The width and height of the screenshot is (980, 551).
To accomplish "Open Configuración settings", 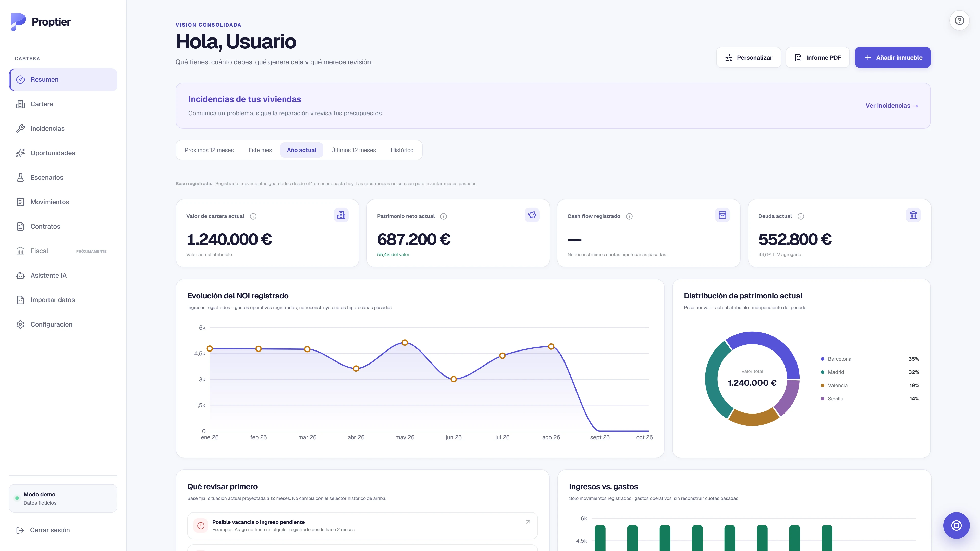I will pyautogui.click(x=63, y=324).
